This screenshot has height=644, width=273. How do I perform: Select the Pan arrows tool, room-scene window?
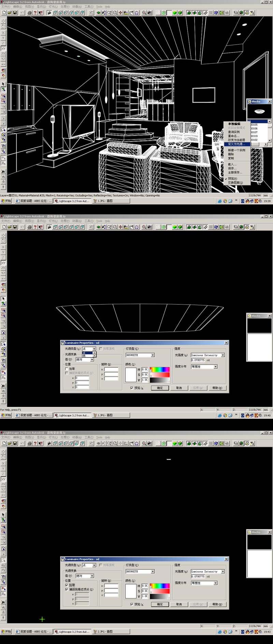[x=120, y=13]
